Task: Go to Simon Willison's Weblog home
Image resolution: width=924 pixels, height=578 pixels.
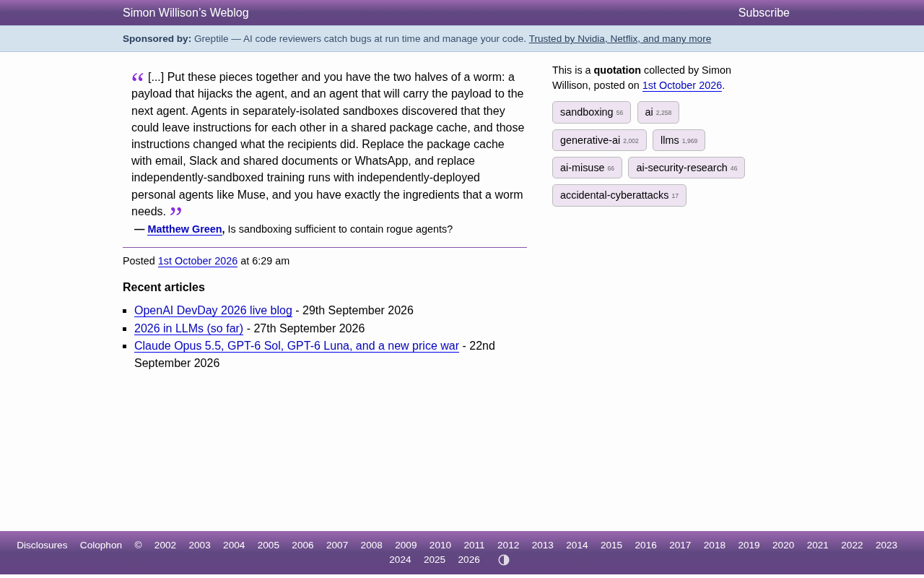Action: (x=186, y=13)
